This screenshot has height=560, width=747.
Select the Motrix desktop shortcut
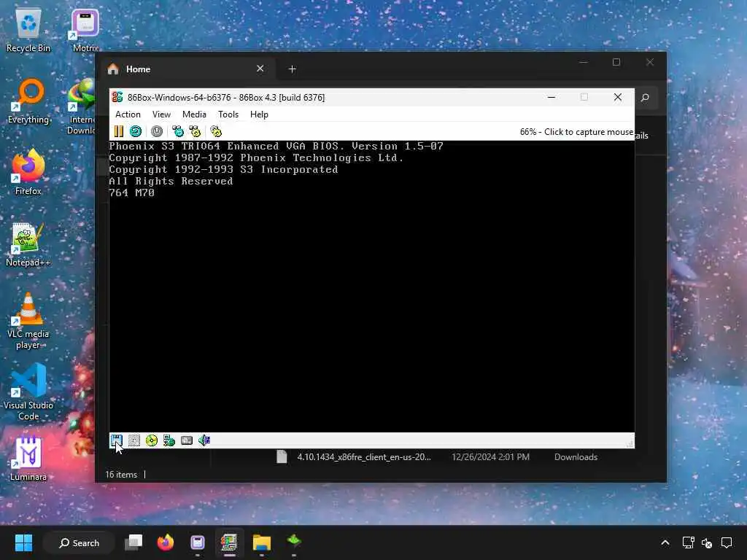point(85,31)
